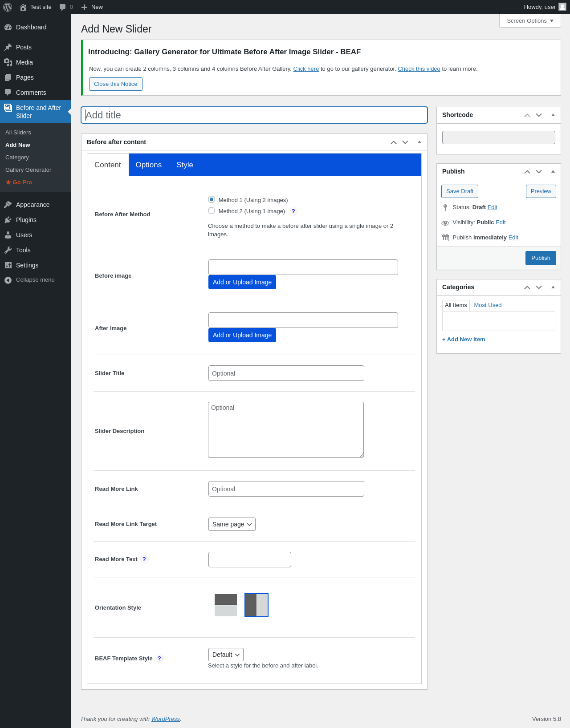Click the Shortcode text field
This screenshot has height=728, width=570.
pos(499,138)
